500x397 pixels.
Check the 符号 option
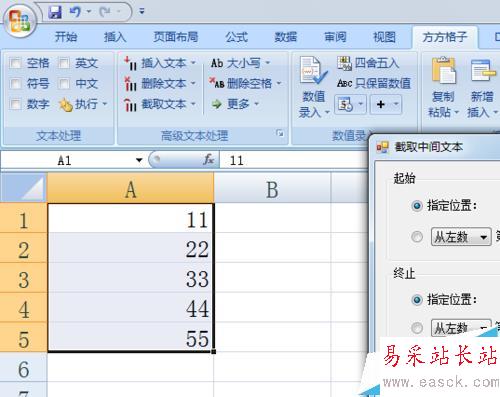coord(15,83)
